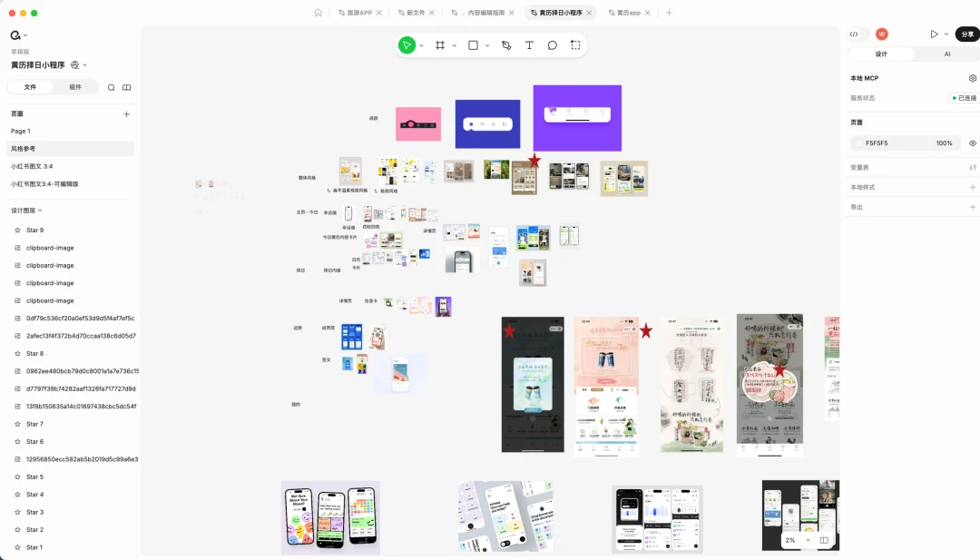
Task: Open local MCP settings gear
Action: 973,78
